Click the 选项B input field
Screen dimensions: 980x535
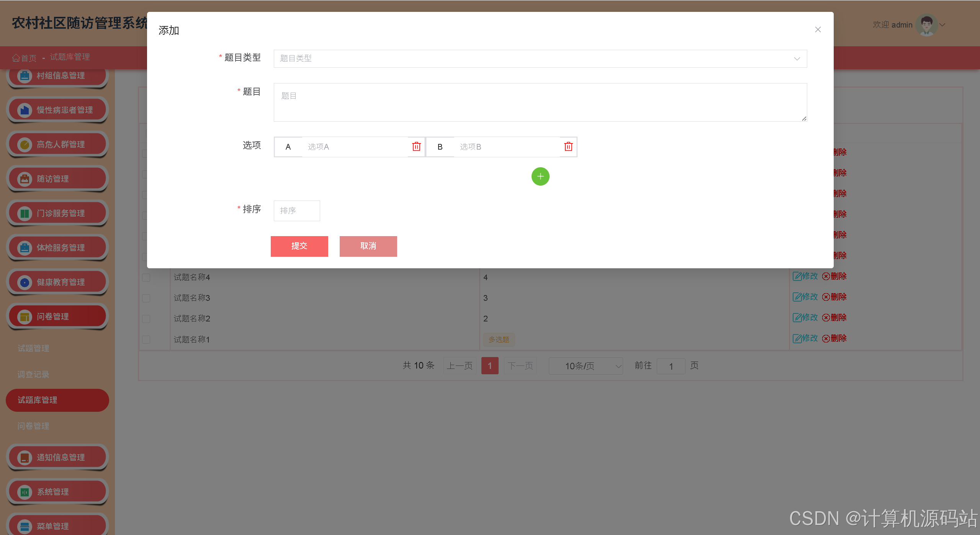[507, 147]
